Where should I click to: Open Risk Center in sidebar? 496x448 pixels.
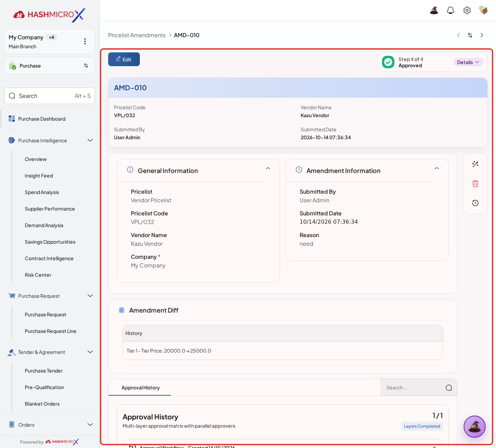click(38, 275)
